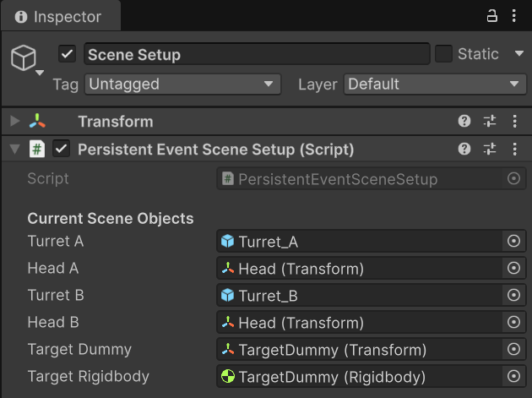
Task: Open the object picker for Target Rigidbody
Action: [513, 377]
